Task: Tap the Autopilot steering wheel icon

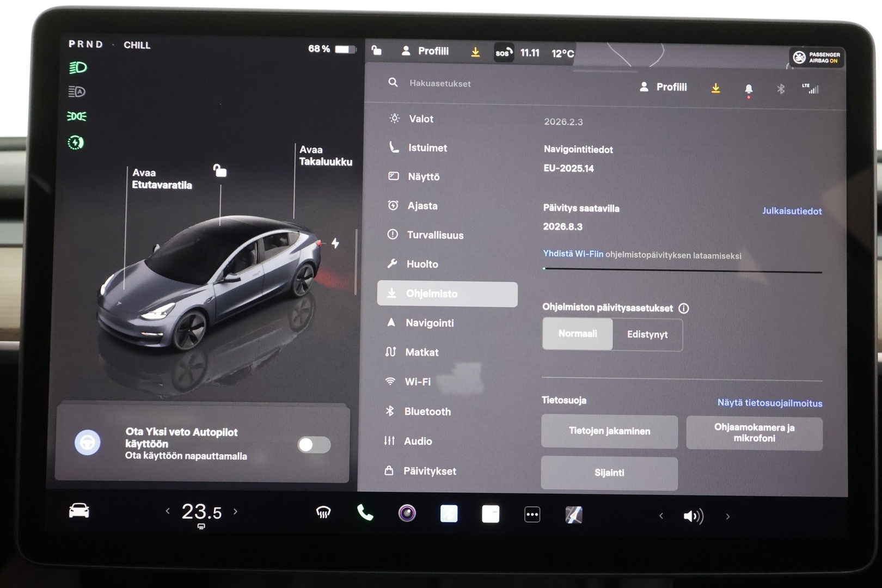Action: point(87,443)
